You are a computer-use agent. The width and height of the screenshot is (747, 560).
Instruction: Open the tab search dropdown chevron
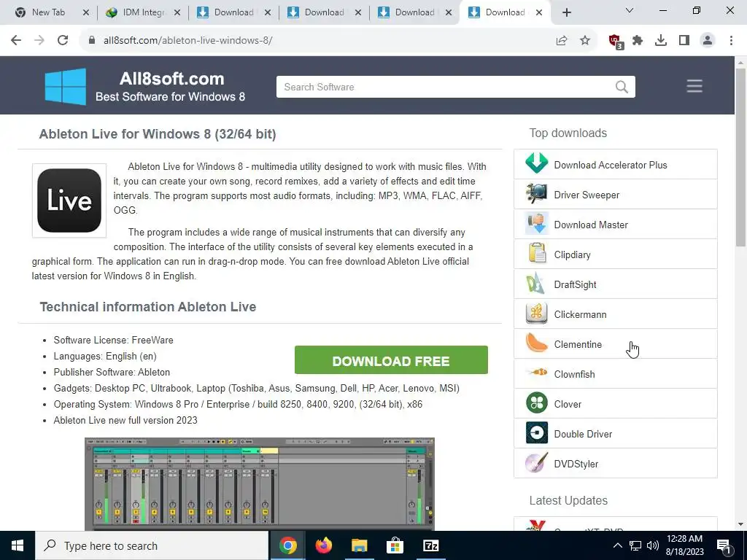click(629, 10)
